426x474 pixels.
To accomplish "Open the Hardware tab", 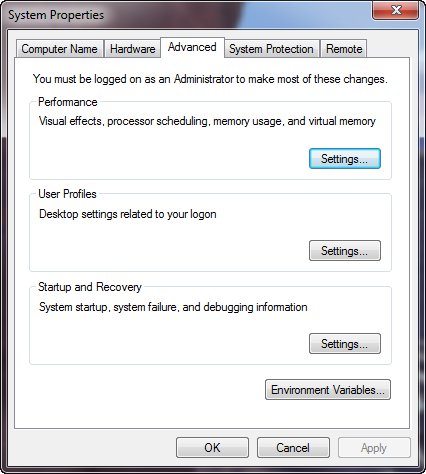I will tap(132, 49).
